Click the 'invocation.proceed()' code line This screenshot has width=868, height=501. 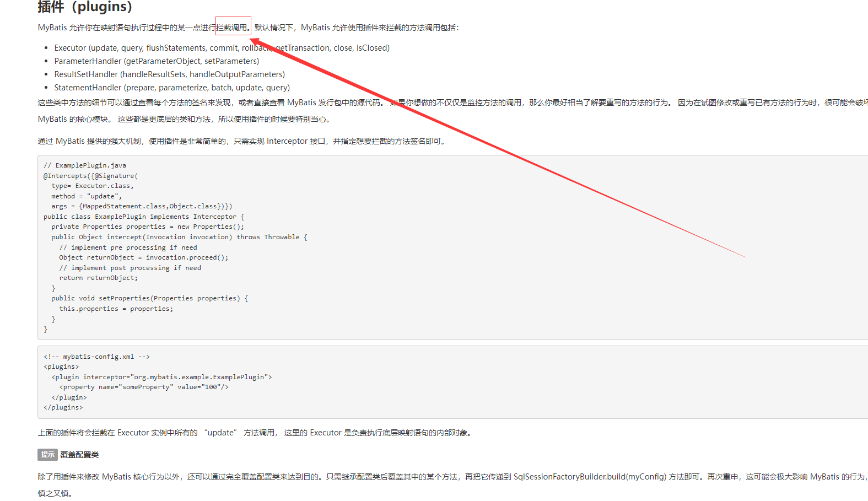144,257
